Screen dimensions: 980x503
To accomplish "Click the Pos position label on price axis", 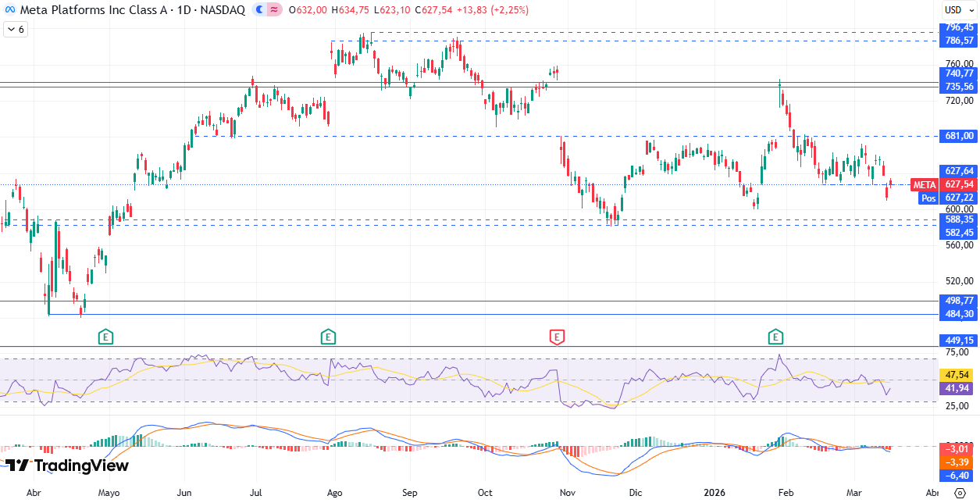I will coord(928,198).
